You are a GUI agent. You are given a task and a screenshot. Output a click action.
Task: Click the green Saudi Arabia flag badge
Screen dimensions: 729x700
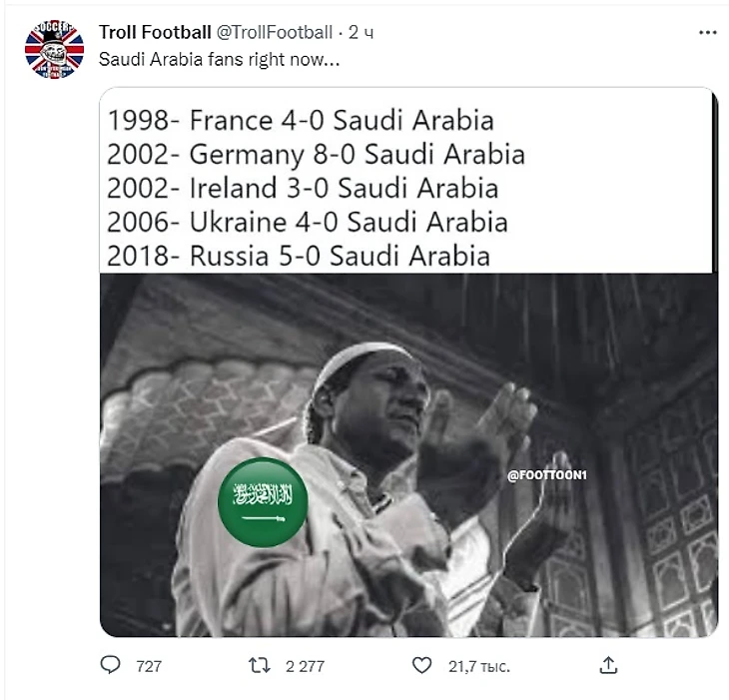263,502
